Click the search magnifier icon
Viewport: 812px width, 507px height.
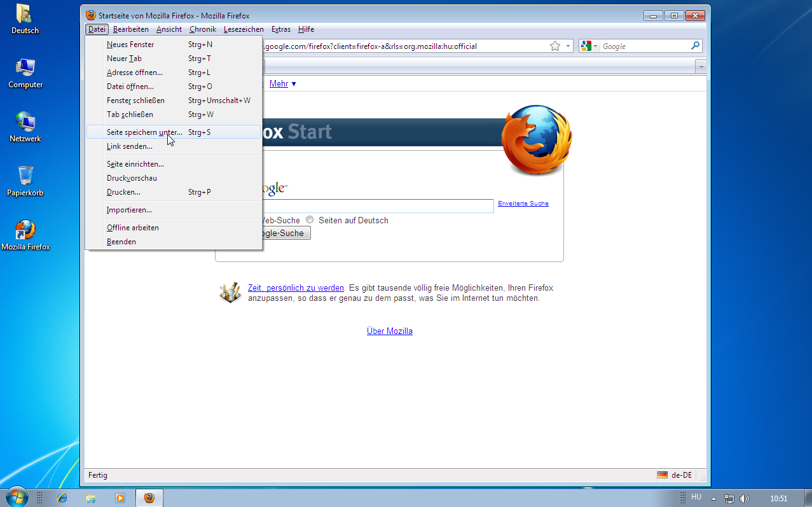tap(695, 46)
